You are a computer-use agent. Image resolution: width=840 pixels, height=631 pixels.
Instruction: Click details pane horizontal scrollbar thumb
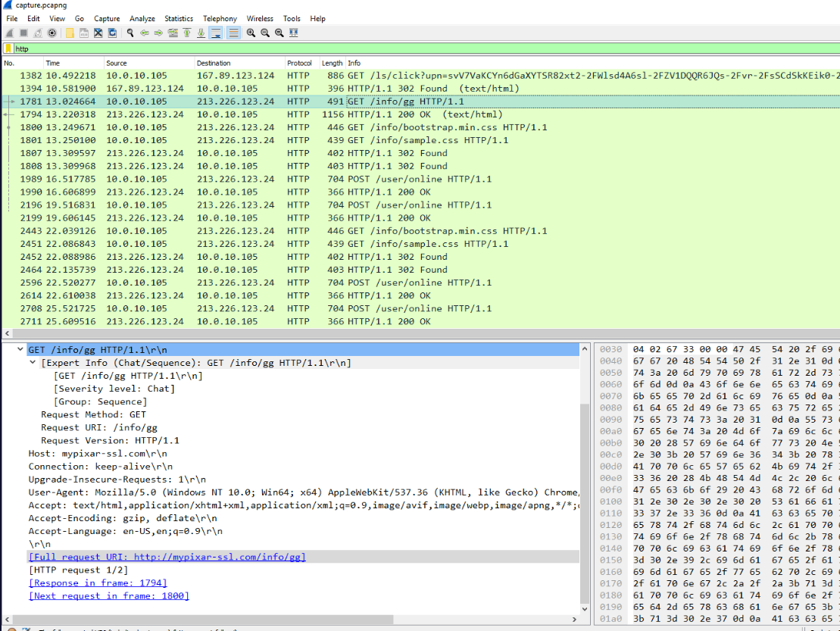(x=203, y=619)
